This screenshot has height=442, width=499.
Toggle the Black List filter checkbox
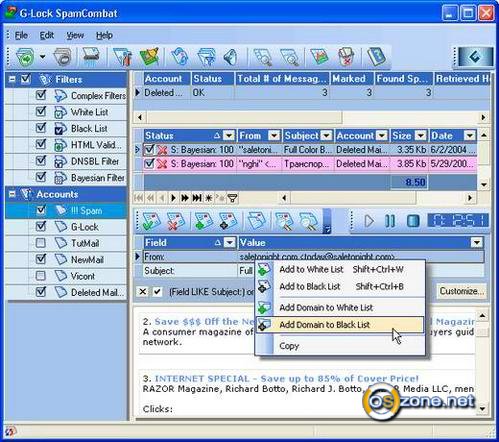(41, 128)
